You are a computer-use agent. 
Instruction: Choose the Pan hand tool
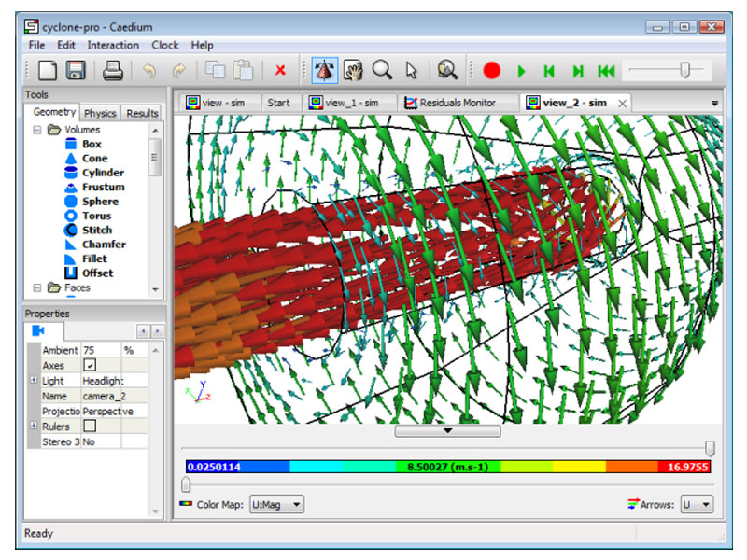[353, 70]
